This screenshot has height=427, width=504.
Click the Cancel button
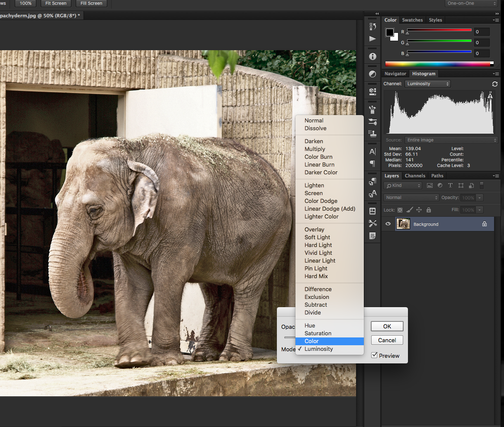[x=387, y=340]
